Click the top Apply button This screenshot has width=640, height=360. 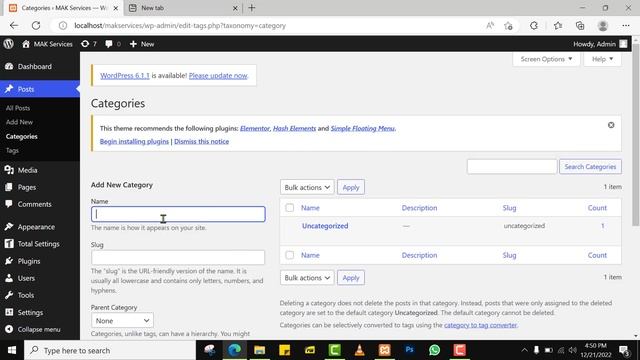(351, 187)
